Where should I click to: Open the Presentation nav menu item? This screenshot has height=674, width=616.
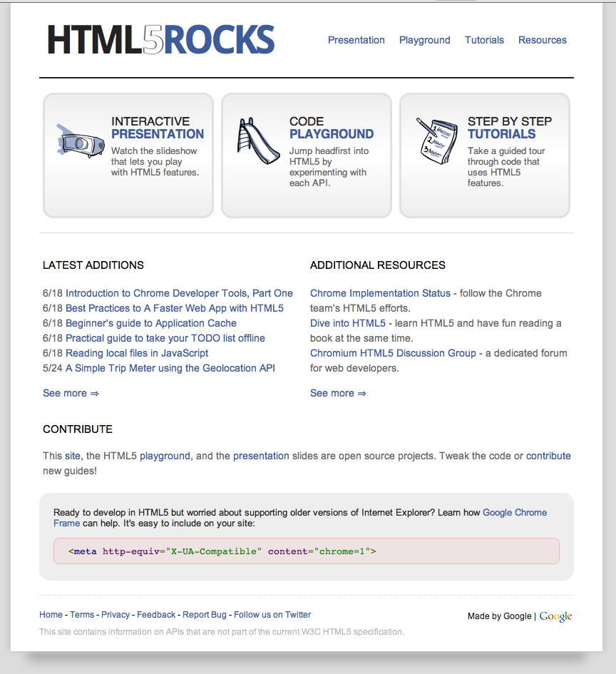(x=356, y=40)
